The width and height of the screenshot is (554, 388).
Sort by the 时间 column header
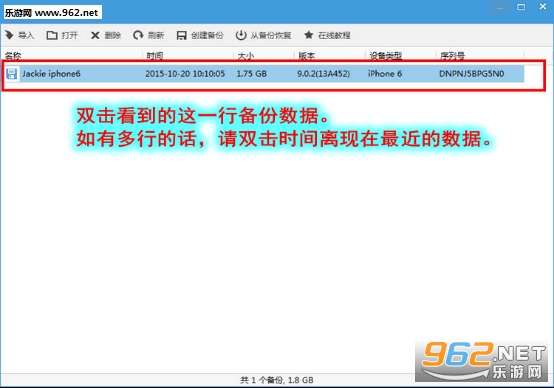pos(154,55)
